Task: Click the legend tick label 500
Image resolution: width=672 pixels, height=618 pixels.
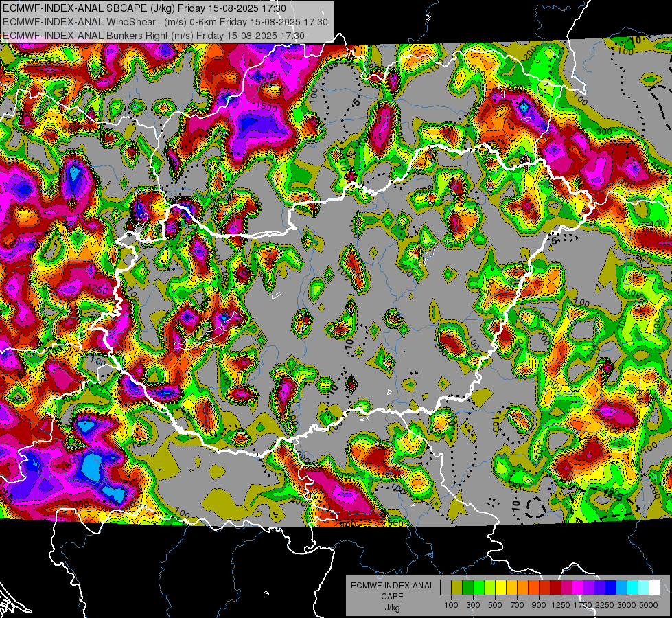Action: 495,605
